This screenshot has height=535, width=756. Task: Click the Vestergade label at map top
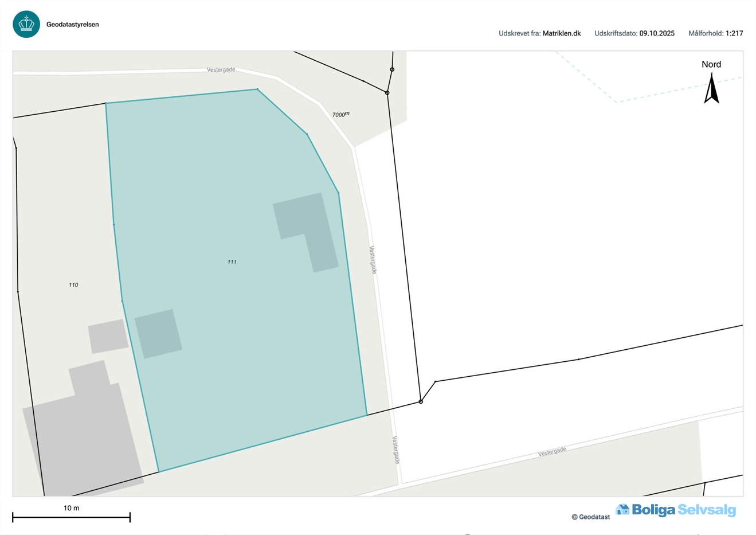pyautogui.click(x=221, y=69)
